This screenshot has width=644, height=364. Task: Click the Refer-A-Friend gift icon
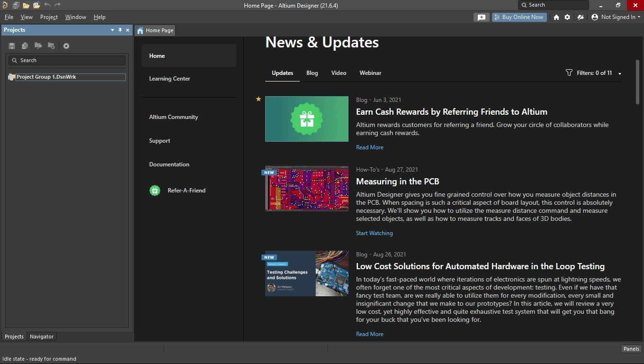pyautogui.click(x=155, y=191)
